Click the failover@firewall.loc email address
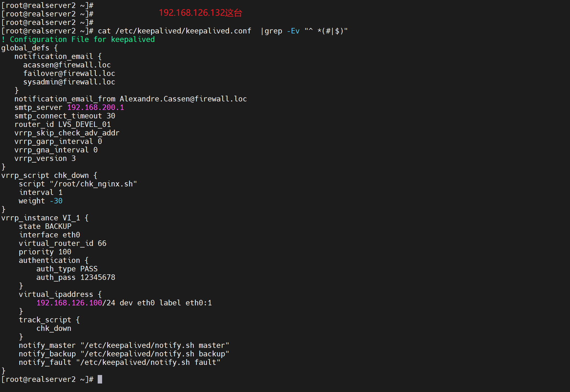The width and height of the screenshot is (570, 392). (x=69, y=73)
